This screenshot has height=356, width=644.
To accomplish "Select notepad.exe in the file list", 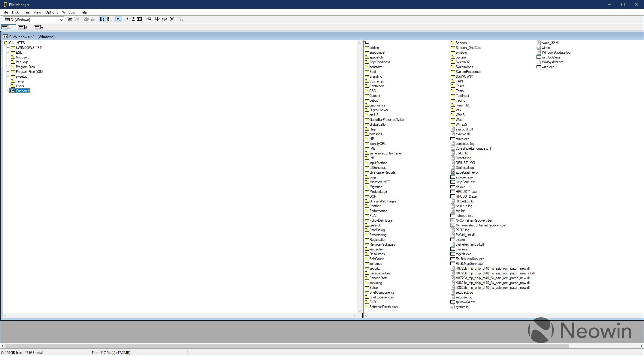I will [x=464, y=216].
